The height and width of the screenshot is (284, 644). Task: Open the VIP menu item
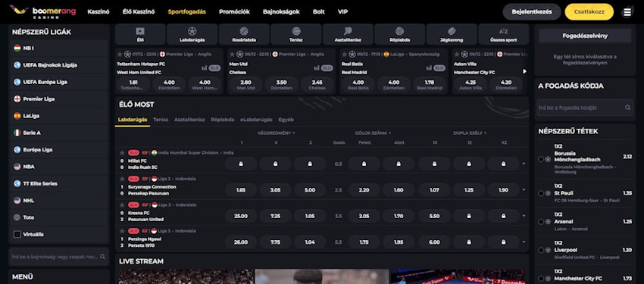click(x=343, y=12)
